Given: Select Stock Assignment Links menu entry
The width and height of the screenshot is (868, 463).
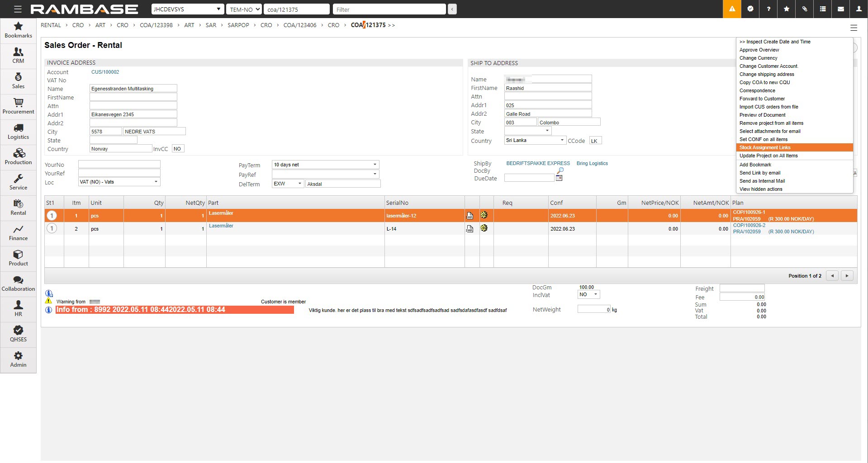Looking at the screenshot, I should 764,147.
